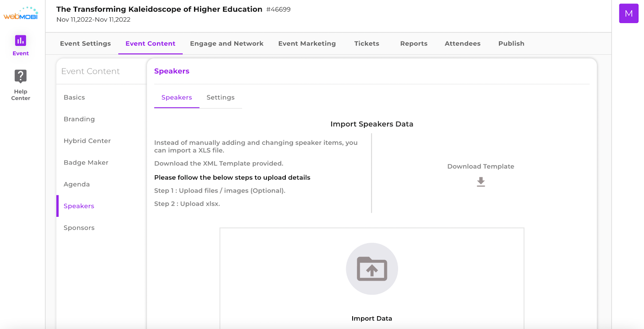
Task: Click the event date range text
Action: [x=93, y=19]
